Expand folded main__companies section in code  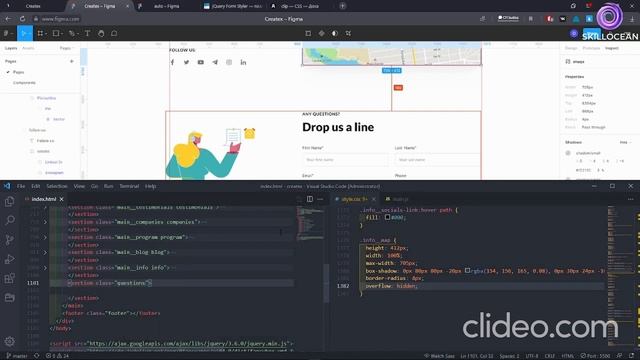point(45,222)
